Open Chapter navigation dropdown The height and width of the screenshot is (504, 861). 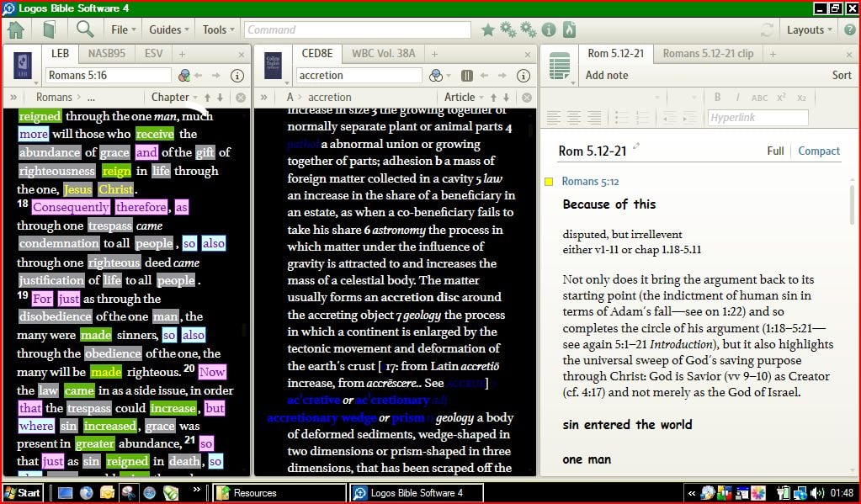coord(174,97)
